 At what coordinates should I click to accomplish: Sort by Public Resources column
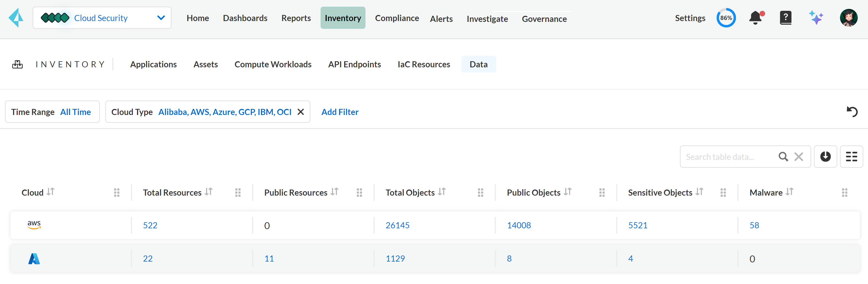pyautogui.click(x=334, y=192)
